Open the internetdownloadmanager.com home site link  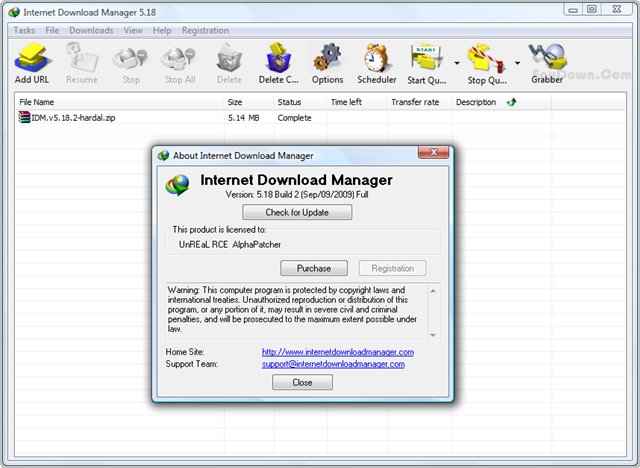338,352
